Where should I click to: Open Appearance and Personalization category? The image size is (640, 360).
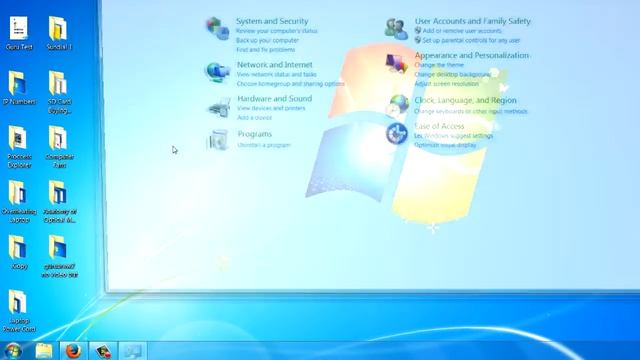click(x=472, y=55)
